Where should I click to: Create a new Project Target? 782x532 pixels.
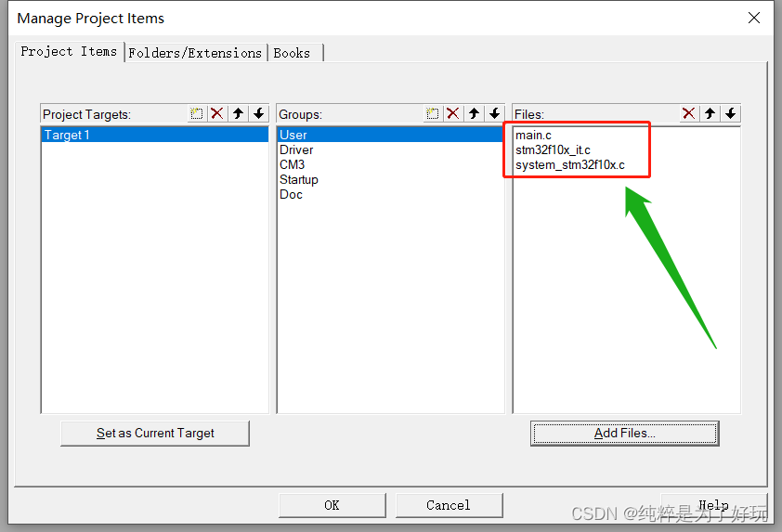coord(197,113)
